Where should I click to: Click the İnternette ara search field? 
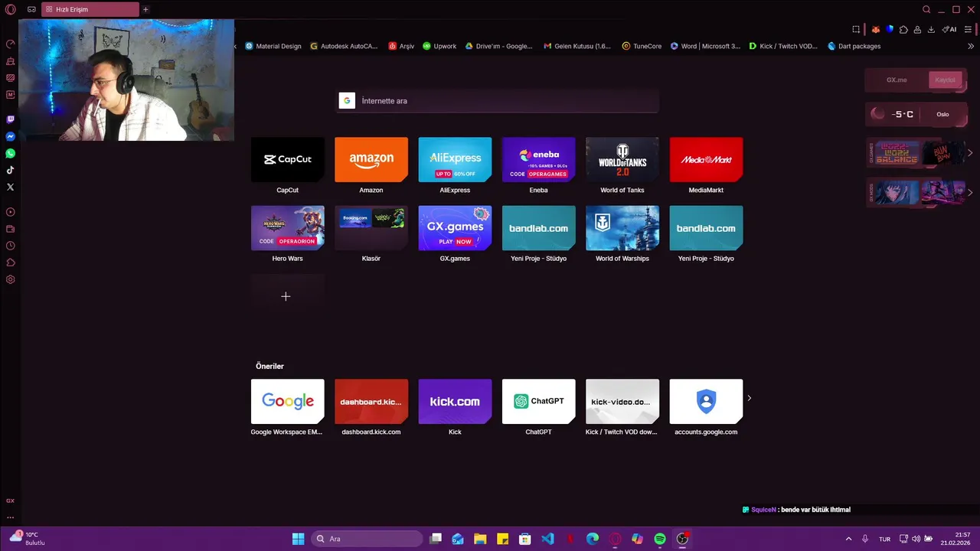pyautogui.click(x=498, y=101)
